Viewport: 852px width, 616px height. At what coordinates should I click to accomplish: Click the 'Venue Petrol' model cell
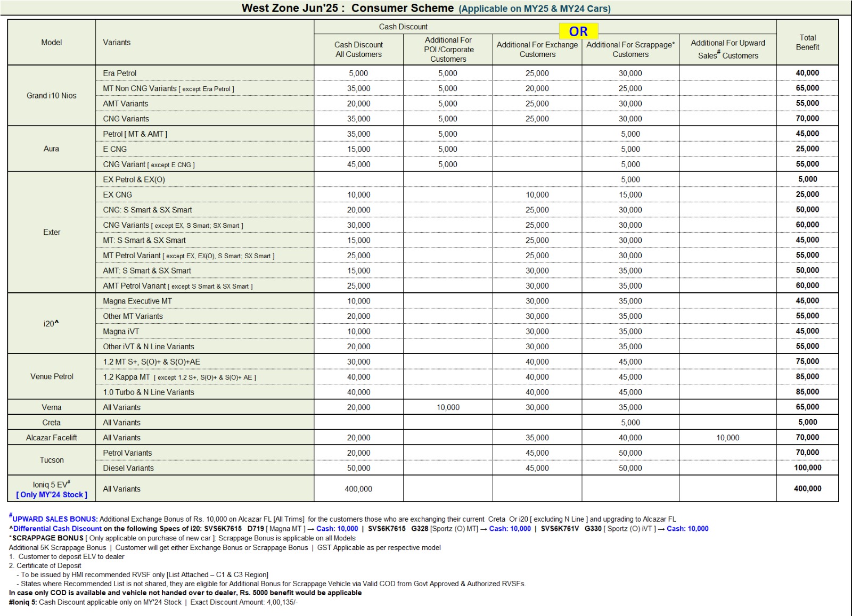[52, 376]
